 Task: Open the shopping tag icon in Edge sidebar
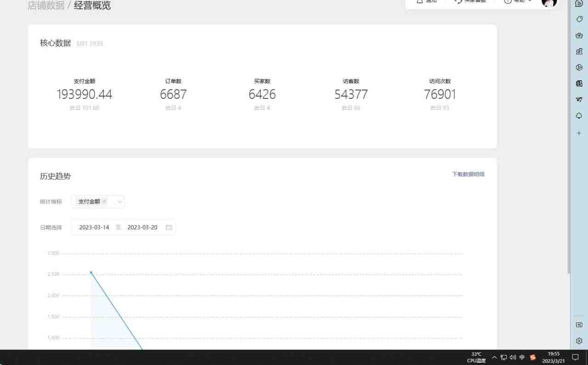579,19
